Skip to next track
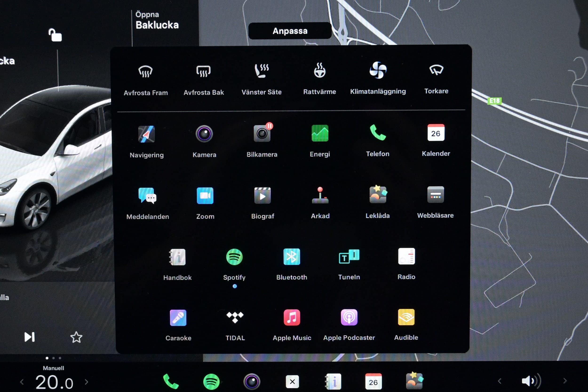 (x=29, y=337)
